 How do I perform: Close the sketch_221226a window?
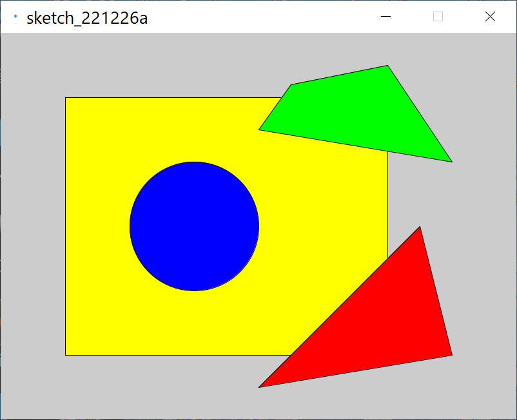[490, 17]
